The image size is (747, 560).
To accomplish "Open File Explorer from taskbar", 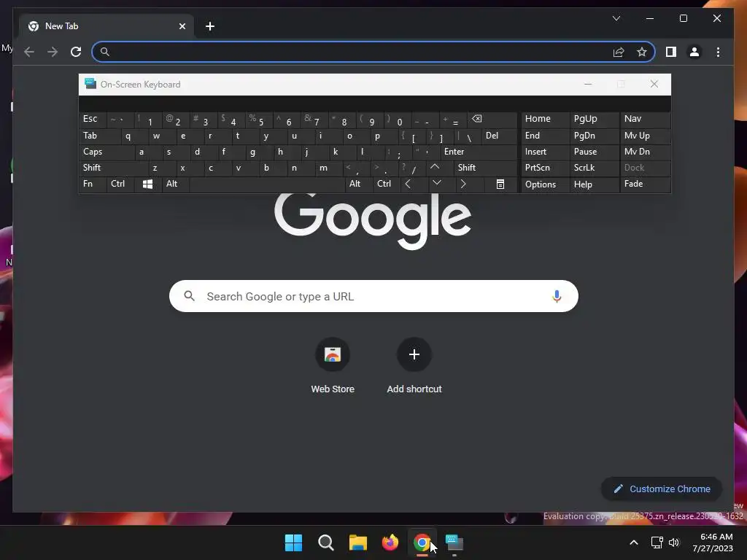I will pyautogui.click(x=357, y=542).
